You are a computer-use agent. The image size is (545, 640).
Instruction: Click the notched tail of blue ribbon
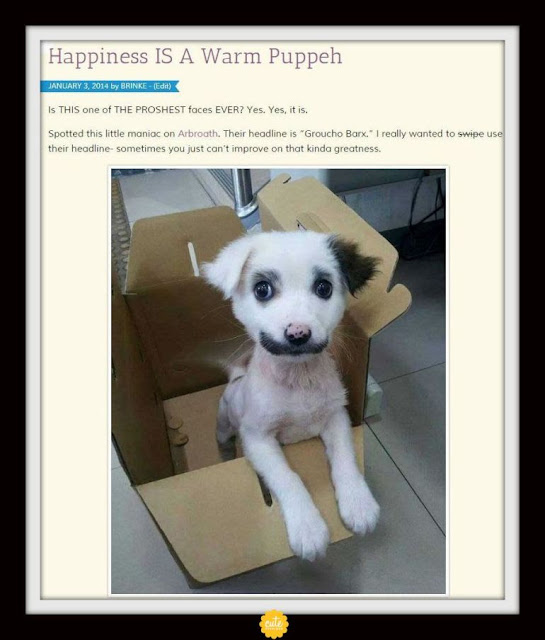point(176,86)
